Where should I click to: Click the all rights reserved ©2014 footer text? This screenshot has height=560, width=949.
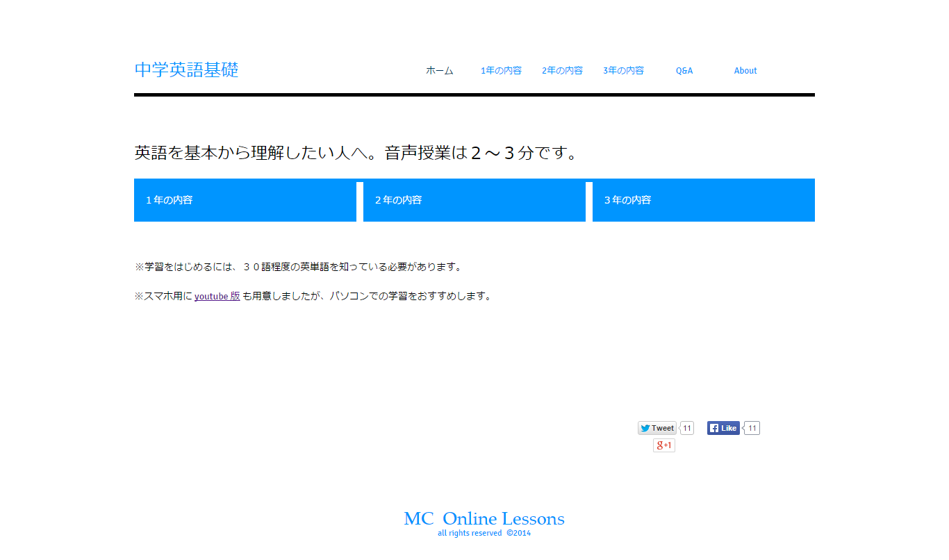[484, 533]
